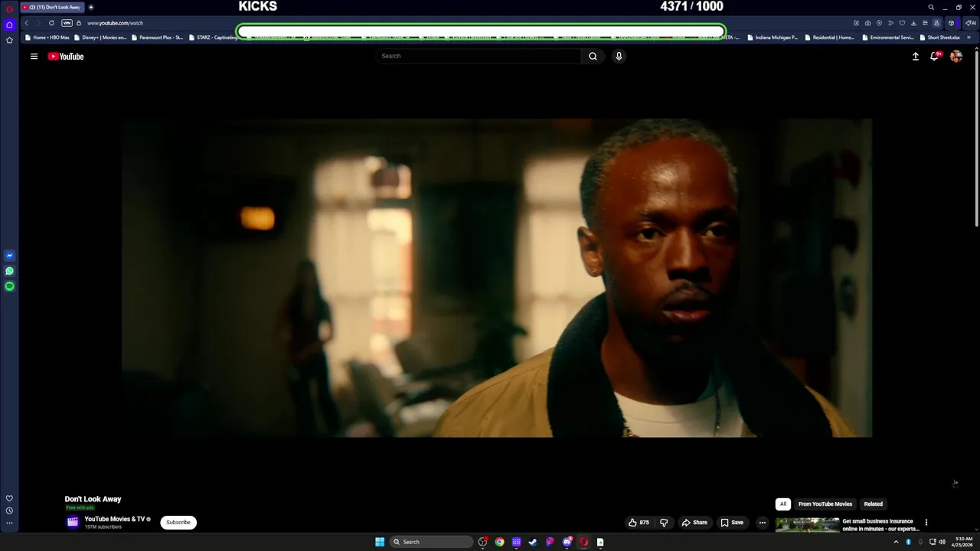Screen dimensions: 980x551
Task: Click the Share button
Action: 694,523
